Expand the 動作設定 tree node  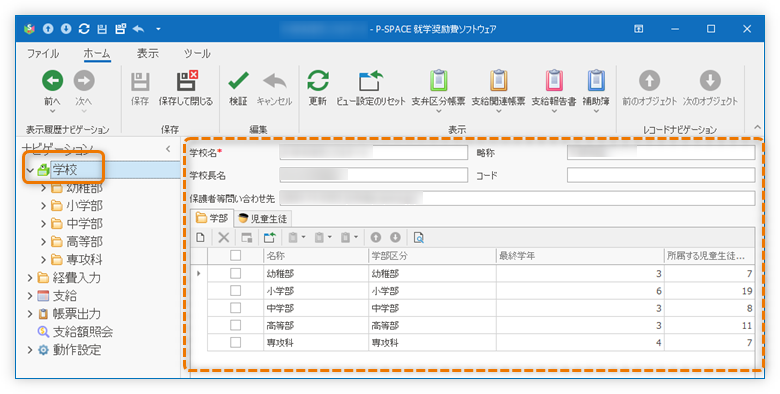(30, 350)
